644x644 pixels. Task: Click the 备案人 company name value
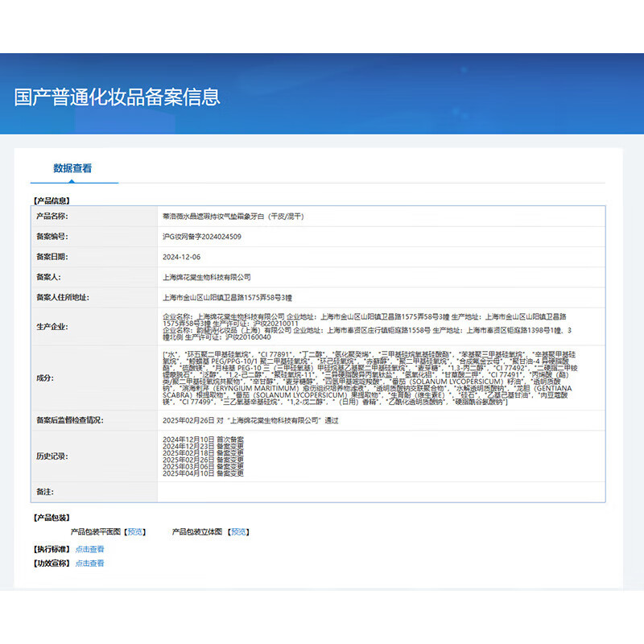tap(206, 278)
